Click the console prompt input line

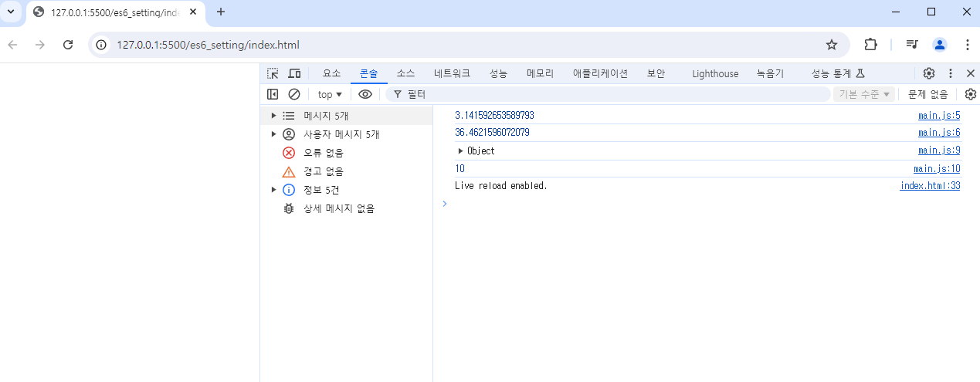pyautogui.click(x=707, y=204)
